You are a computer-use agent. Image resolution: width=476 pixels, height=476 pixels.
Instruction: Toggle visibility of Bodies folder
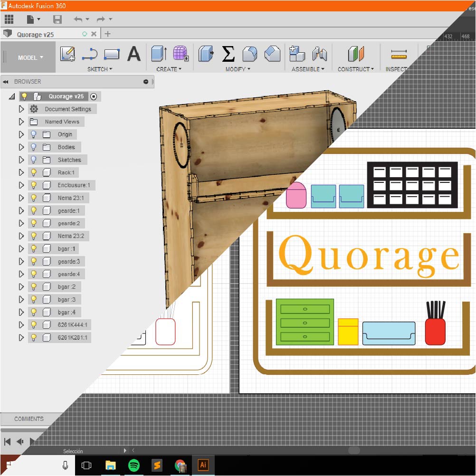(x=34, y=147)
